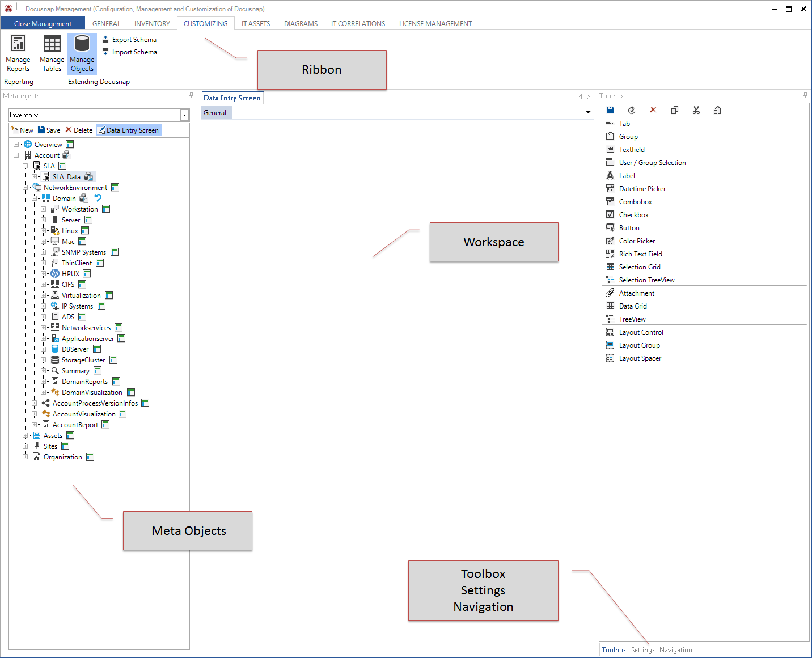Save the layout using the Toolbox floppy icon
Viewport: 812px width, 658px height.
610,110
